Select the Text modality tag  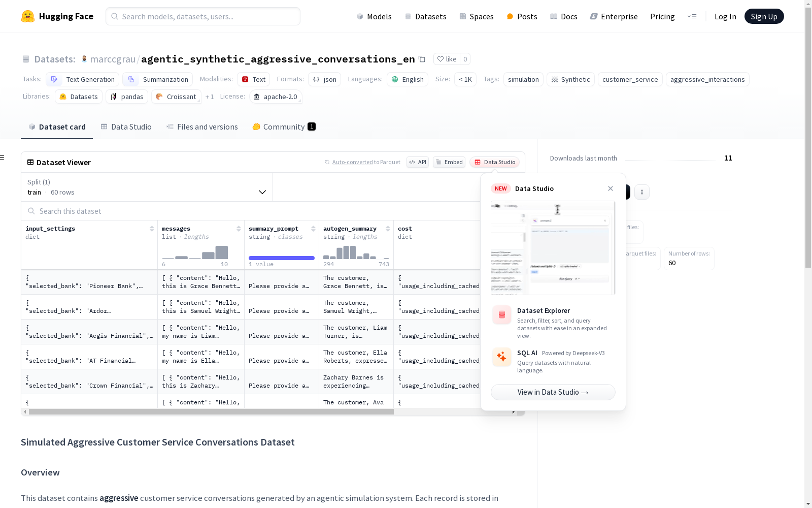pos(254,79)
